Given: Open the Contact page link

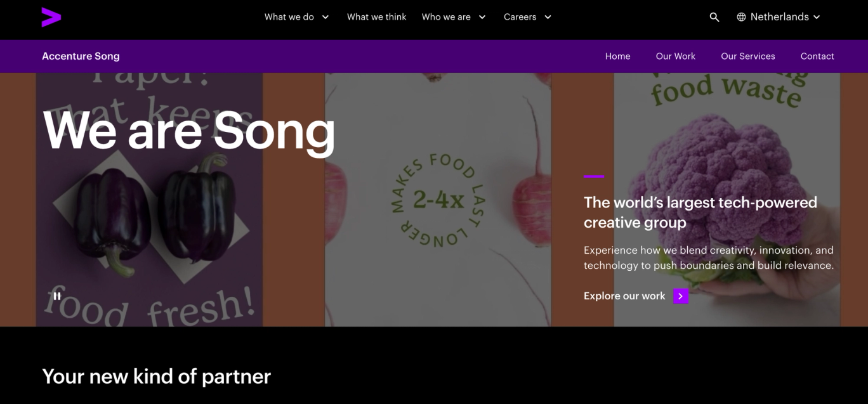Looking at the screenshot, I should 817,56.
